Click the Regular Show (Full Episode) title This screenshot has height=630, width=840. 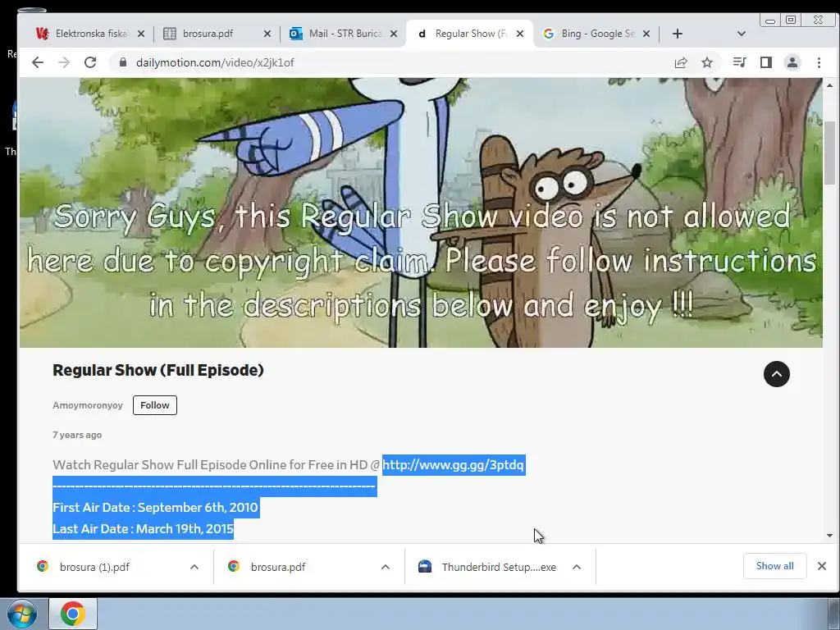[158, 370]
